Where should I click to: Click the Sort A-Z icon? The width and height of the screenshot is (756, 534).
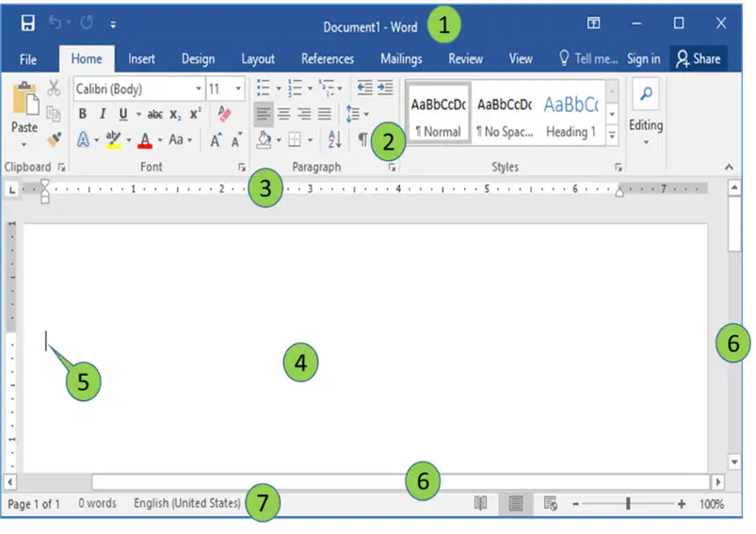(x=334, y=139)
